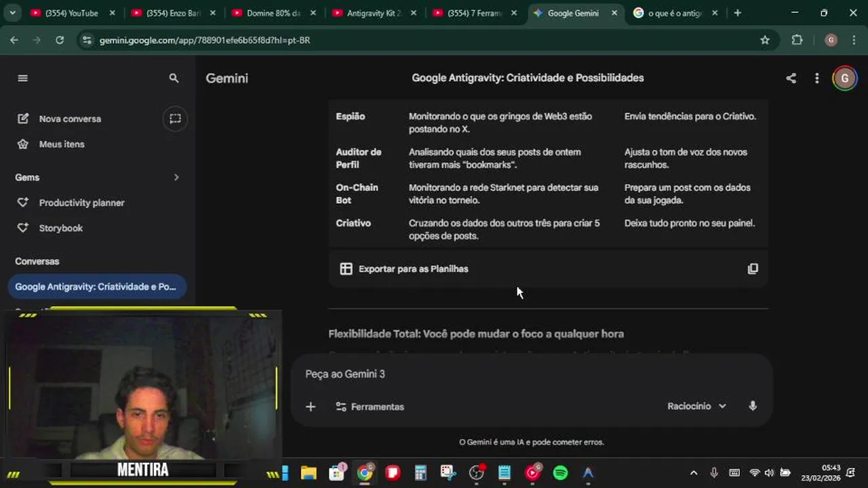Switch to the Domine 80% tab
Viewport: 868px width, 488px height.
click(274, 13)
